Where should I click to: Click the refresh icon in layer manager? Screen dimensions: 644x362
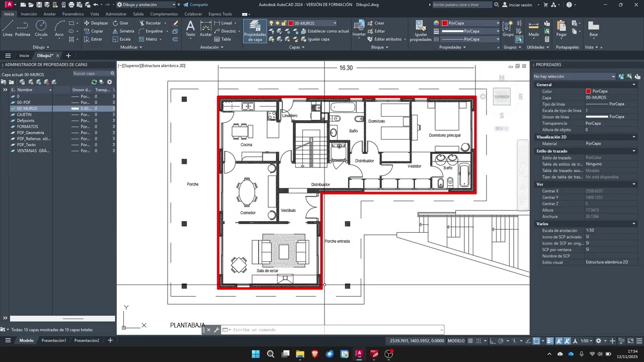tap(94, 82)
